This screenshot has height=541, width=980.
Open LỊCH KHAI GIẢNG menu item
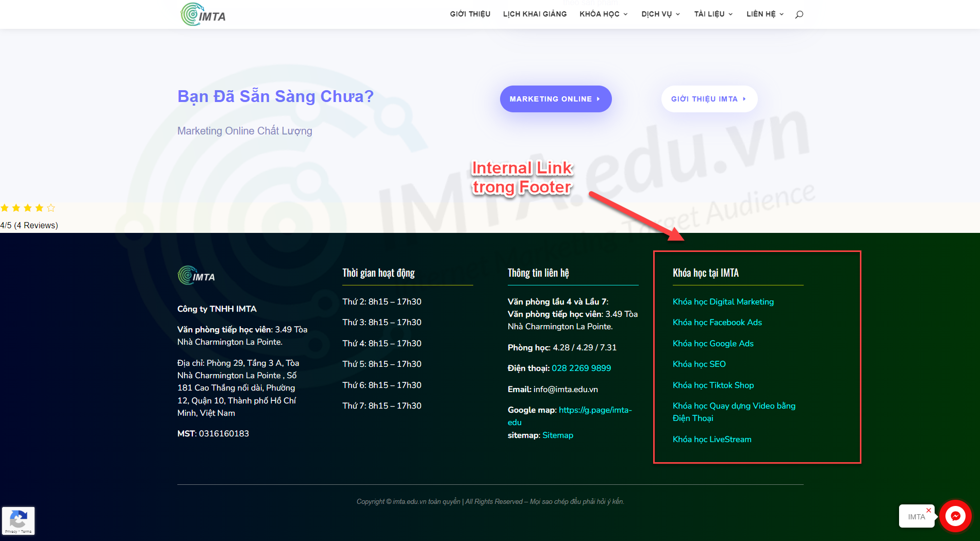click(x=535, y=14)
